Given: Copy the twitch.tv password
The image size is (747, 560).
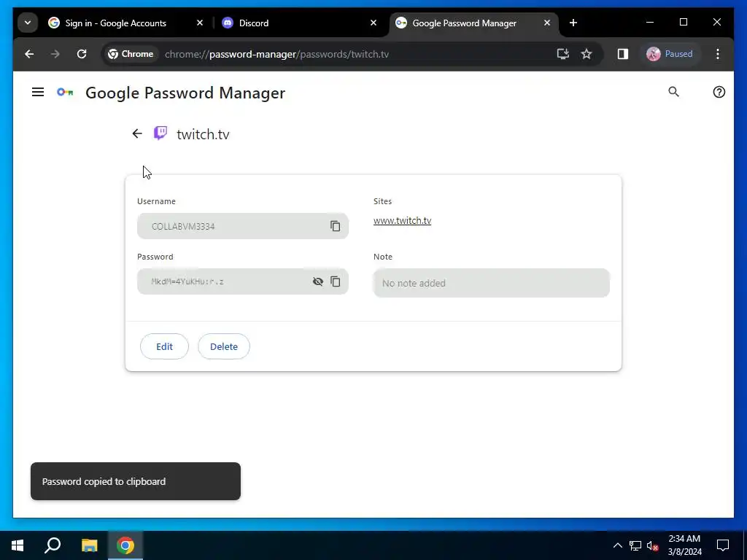Looking at the screenshot, I should coord(336,281).
